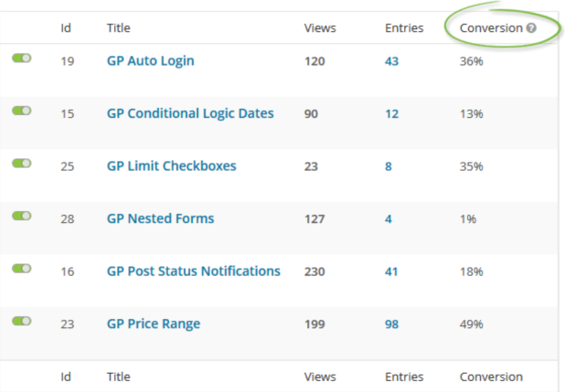Switch off the GP Nested Forms toggle

point(22,216)
